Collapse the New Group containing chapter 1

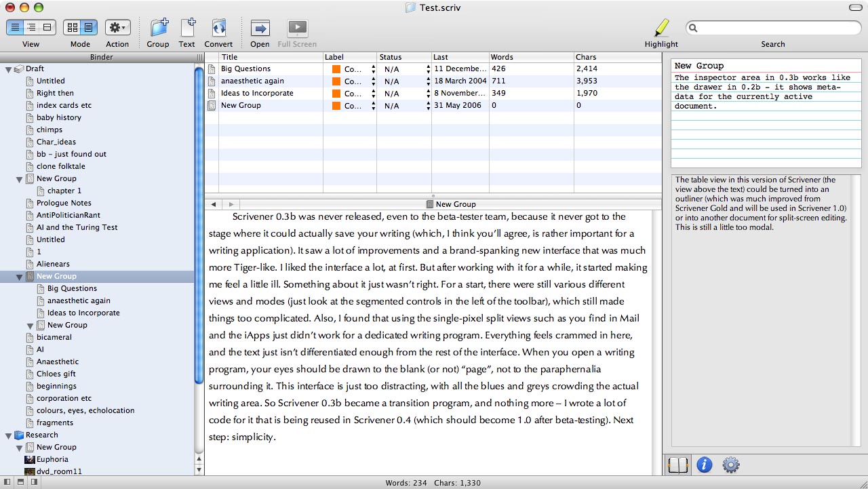pyautogui.click(x=19, y=179)
